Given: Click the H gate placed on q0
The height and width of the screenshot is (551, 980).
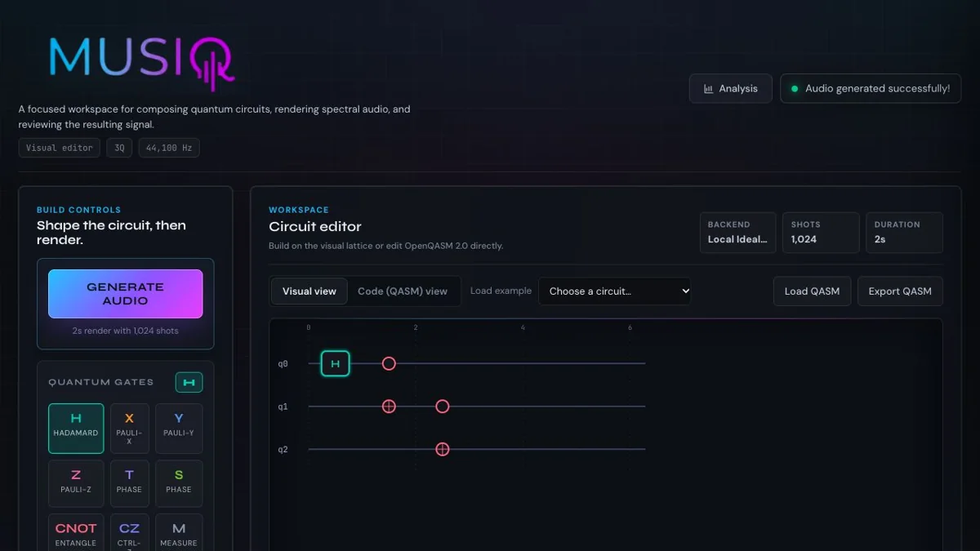Looking at the screenshot, I should point(335,363).
